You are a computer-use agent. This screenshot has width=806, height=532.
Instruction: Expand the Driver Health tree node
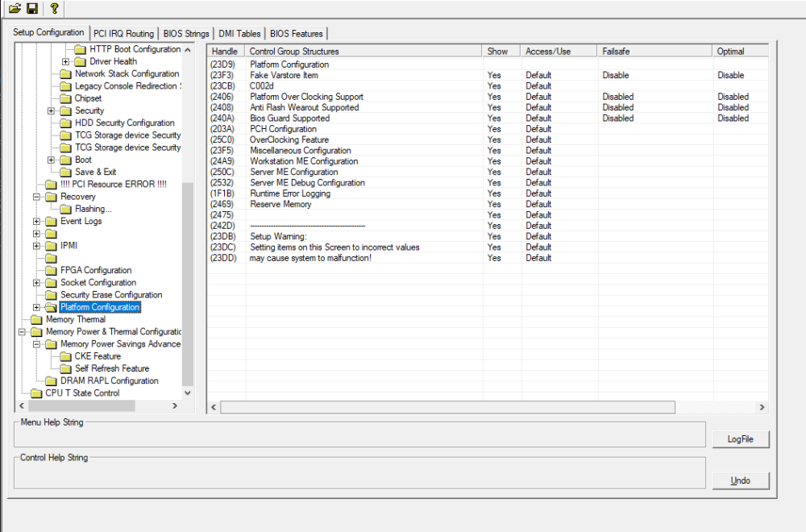66,62
